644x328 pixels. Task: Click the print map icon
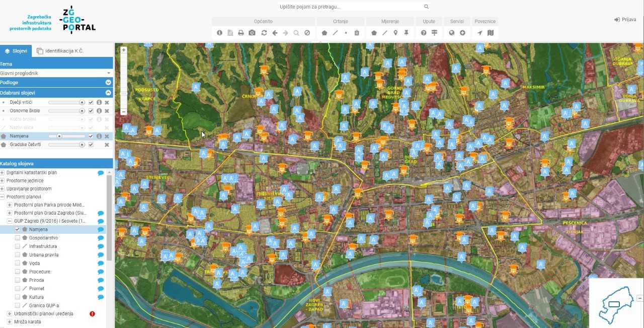(x=241, y=33)
